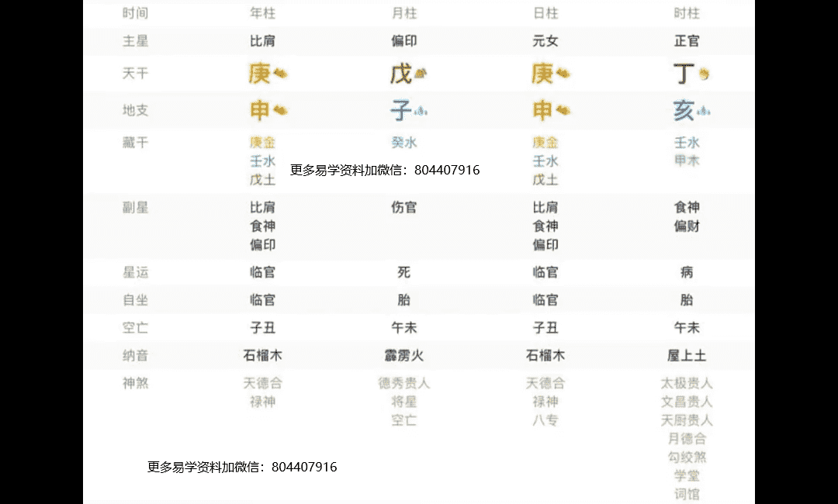838x504 pixels.
Task: Click the 癸水 hidden stem
Action: coord(403,143)
